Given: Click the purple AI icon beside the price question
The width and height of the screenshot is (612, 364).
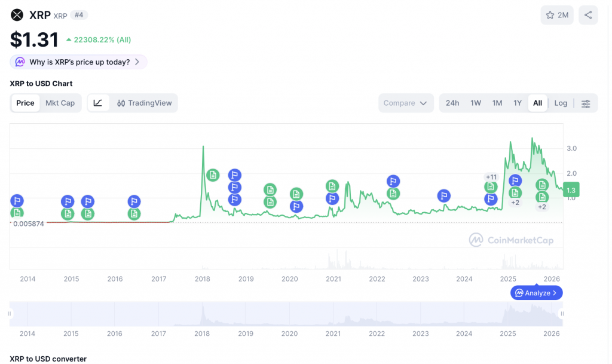Looking at the screenshot, I should click(x=20, y=62).
